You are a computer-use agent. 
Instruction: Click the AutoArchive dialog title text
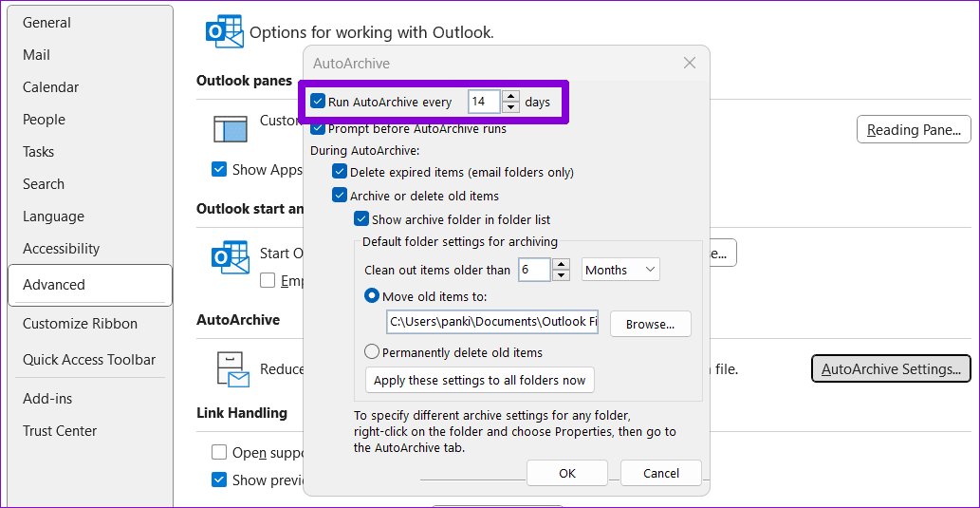[351, 64]
